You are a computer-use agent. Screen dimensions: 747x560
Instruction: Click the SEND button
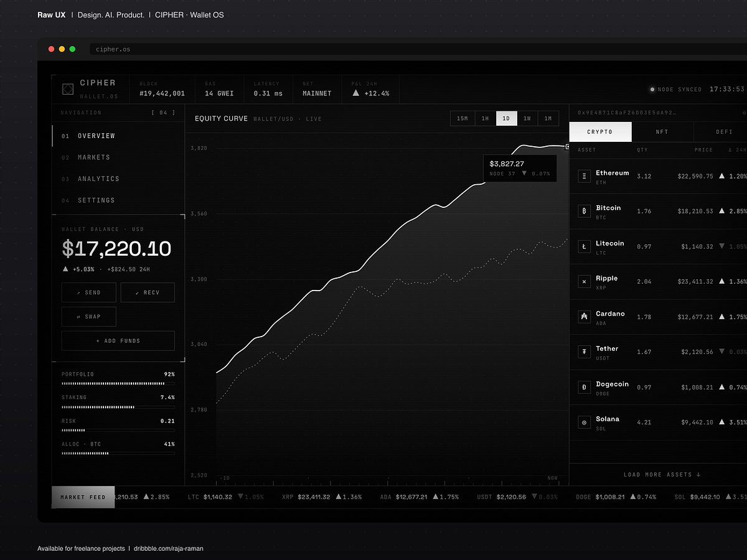point(89,292)
